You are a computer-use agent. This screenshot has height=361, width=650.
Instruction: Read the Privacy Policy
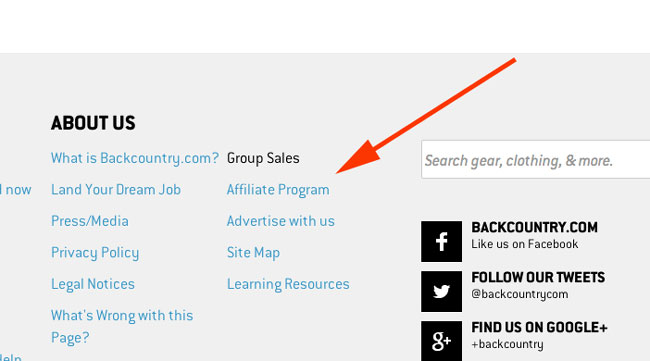tap(95, 253)
